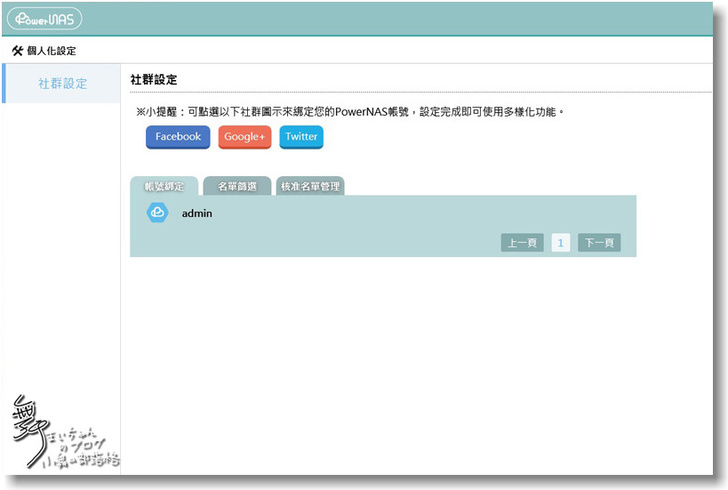
Task: Click the empty white area below the account list
Action: [400, 360]
